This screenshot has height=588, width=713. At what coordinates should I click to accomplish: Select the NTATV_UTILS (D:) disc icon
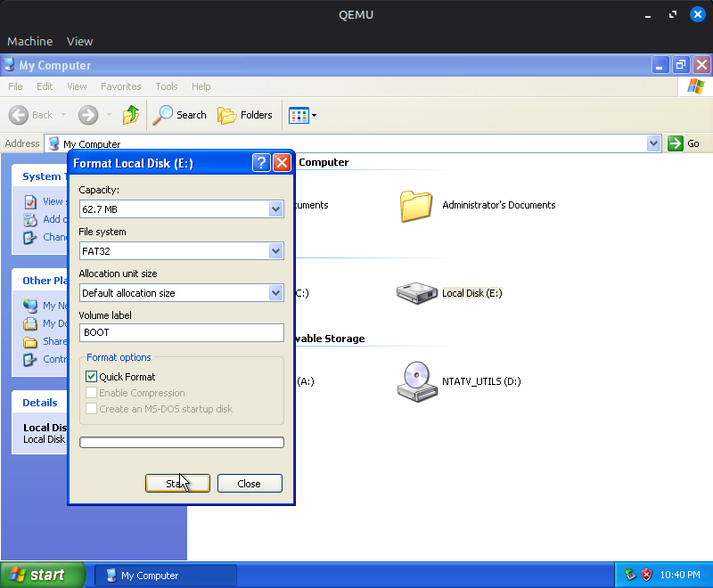click(417, 381)
